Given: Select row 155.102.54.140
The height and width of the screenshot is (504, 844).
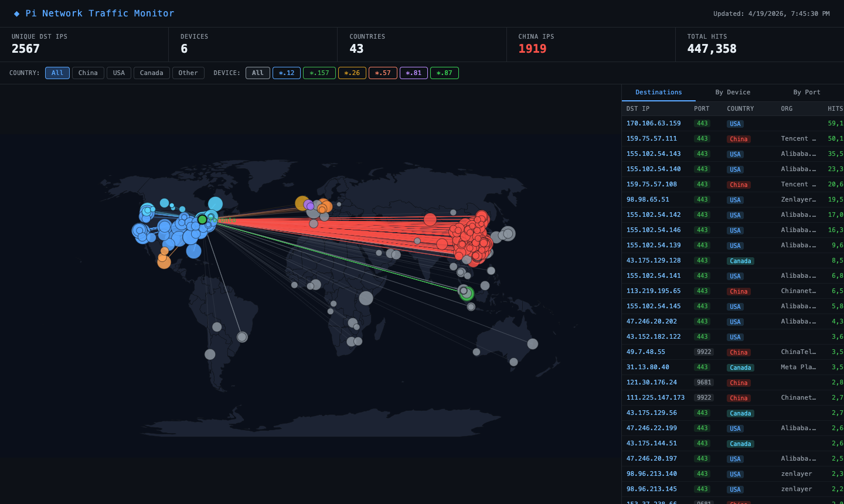Looking at the screenshot, I should pos(733,169).
